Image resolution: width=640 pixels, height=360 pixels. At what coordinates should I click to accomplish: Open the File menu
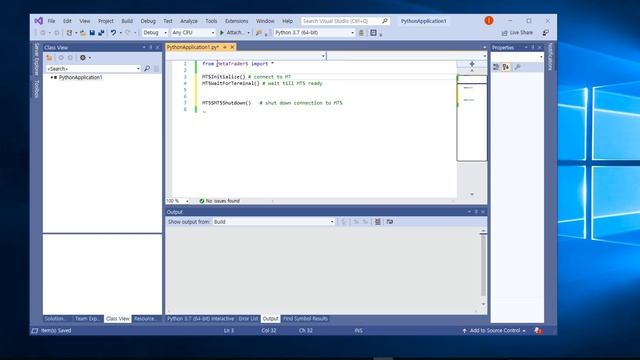coord(51,21)
